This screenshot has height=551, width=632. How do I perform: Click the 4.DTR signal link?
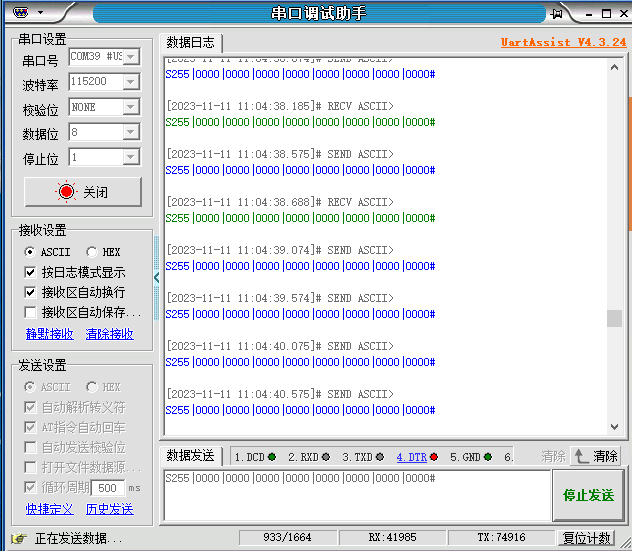[x=412, y=457]
